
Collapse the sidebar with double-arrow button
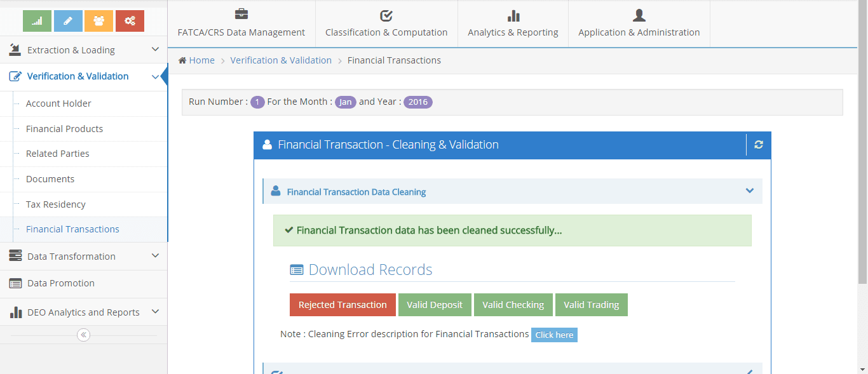83,335
